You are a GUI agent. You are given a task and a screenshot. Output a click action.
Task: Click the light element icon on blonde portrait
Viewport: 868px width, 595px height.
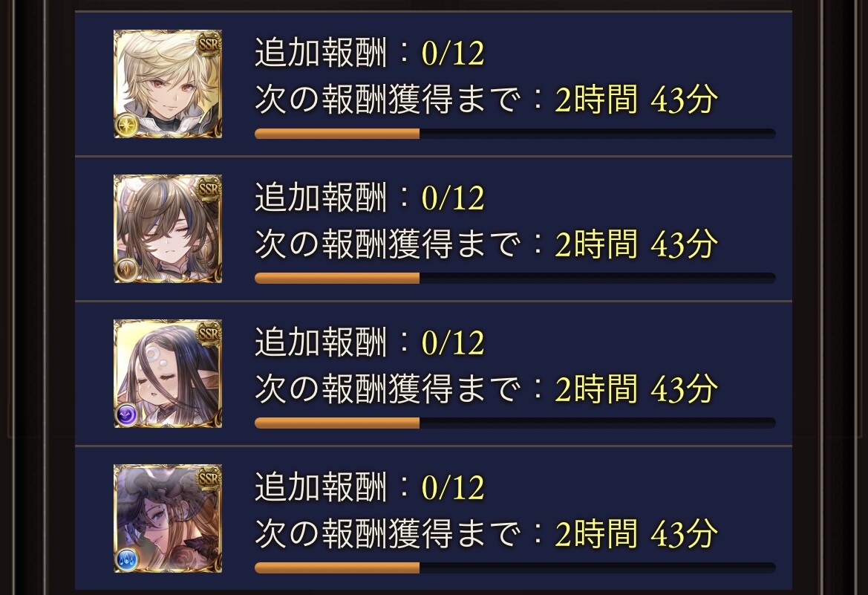[126, 126]
